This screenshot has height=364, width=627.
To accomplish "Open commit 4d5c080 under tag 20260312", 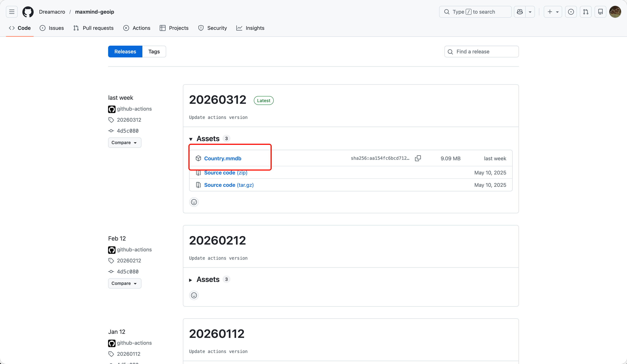I will point(128,131).
